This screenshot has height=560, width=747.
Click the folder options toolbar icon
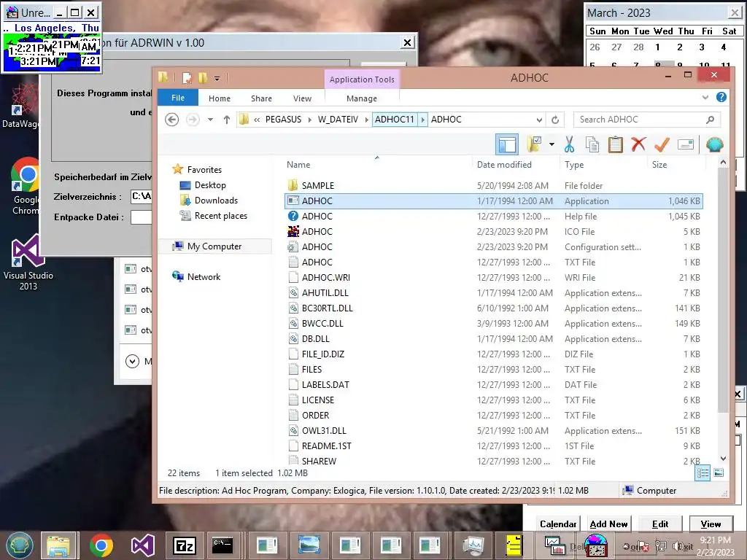pos(535,144)
